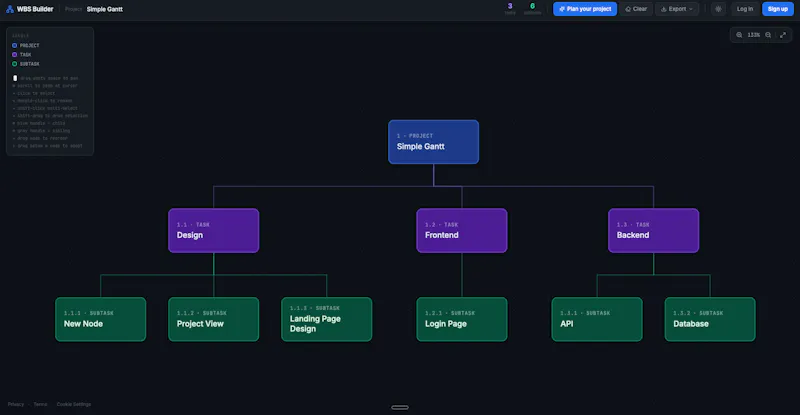Select the Frontend task node
The width and height of the screenshot is (800, 415).
pos(462,230)
